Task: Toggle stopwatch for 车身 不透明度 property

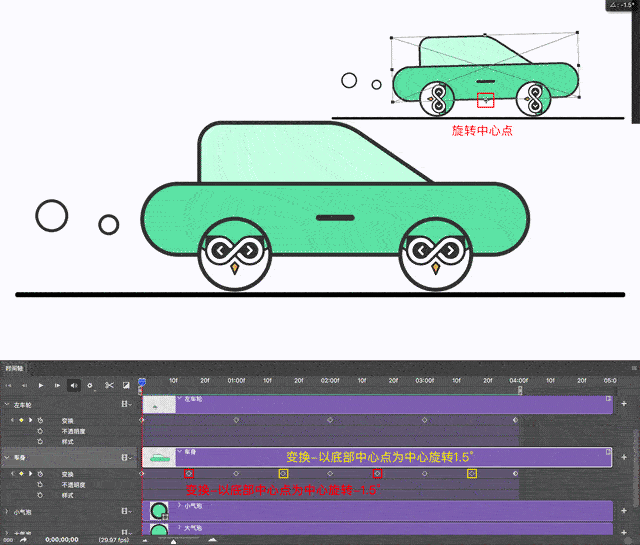Action: [40, 484]
